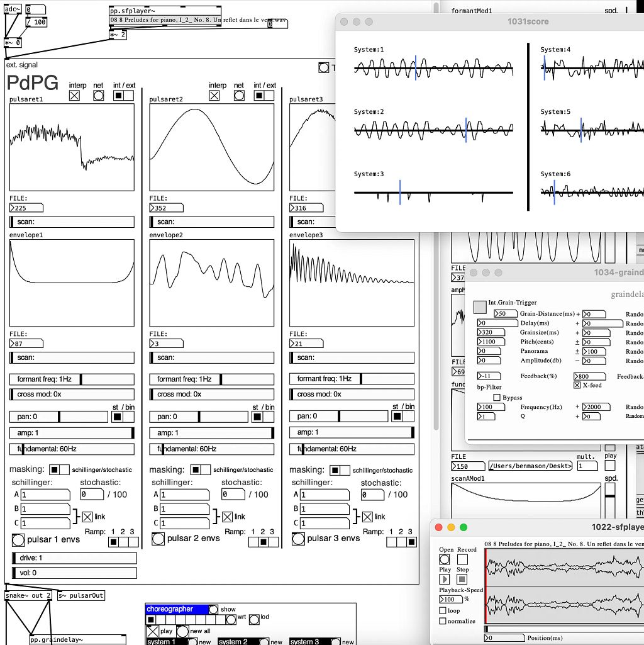Toggle the choreographer play checkbox
Viewport: 644px width, 645px height.
click(x=153, y=631)
